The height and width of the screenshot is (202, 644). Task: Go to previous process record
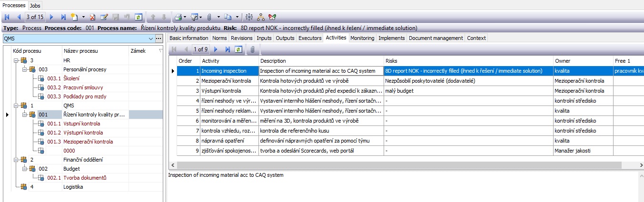(x=19, y=17)
